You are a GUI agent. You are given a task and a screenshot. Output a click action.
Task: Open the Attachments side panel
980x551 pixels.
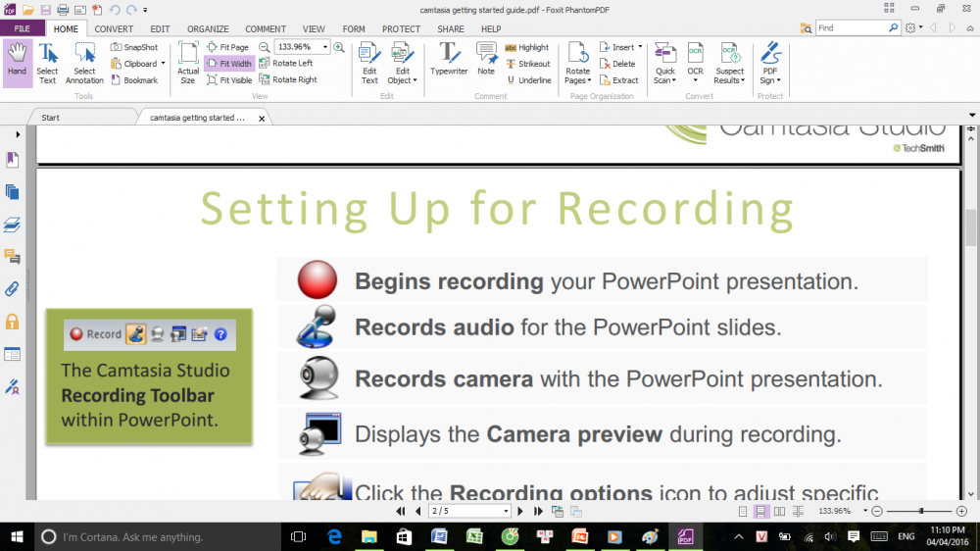coord(12,289)
